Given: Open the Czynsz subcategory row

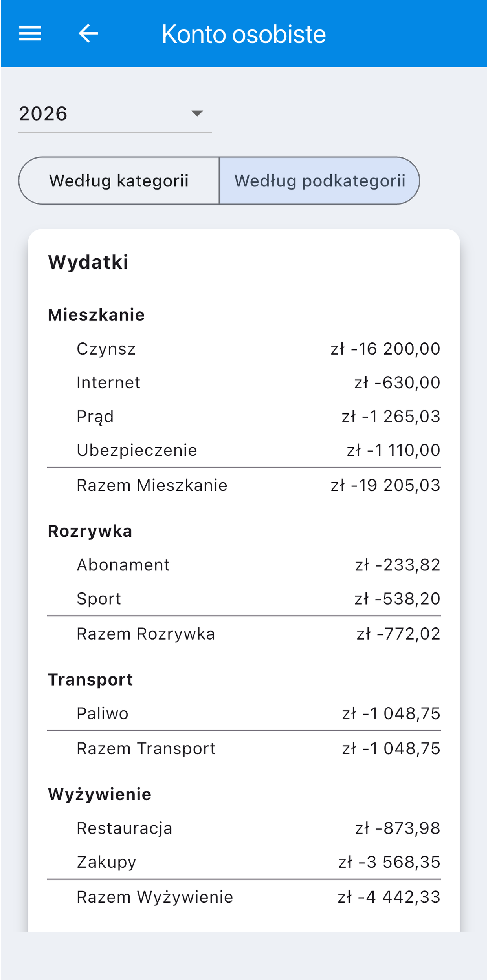Looking at the screenshot, I should tap(244, 349).
